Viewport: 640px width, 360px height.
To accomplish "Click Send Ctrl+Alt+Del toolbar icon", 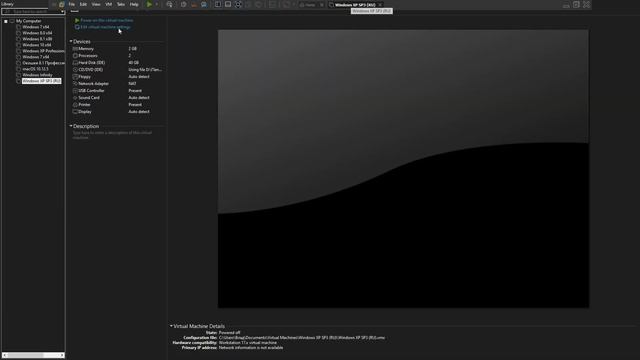I will tap(169, 4).
